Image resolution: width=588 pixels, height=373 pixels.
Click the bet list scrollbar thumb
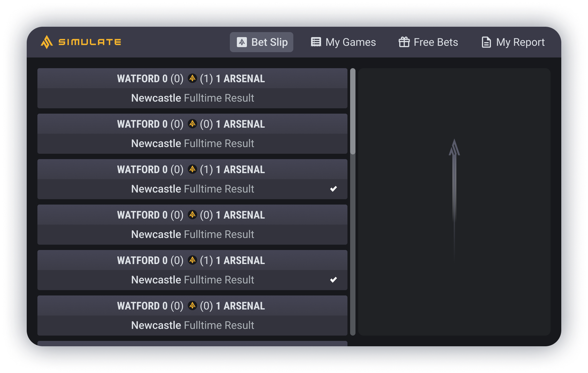(353, 111)
